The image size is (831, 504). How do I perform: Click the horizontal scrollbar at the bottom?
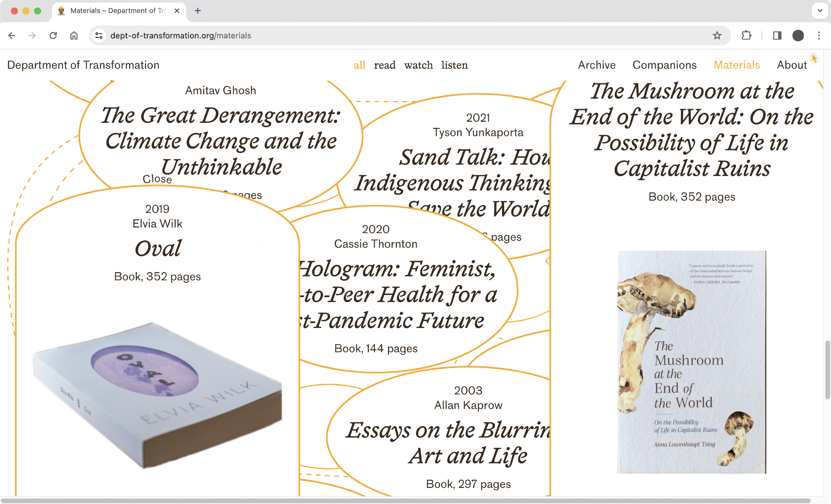click(x=405, y=500)
